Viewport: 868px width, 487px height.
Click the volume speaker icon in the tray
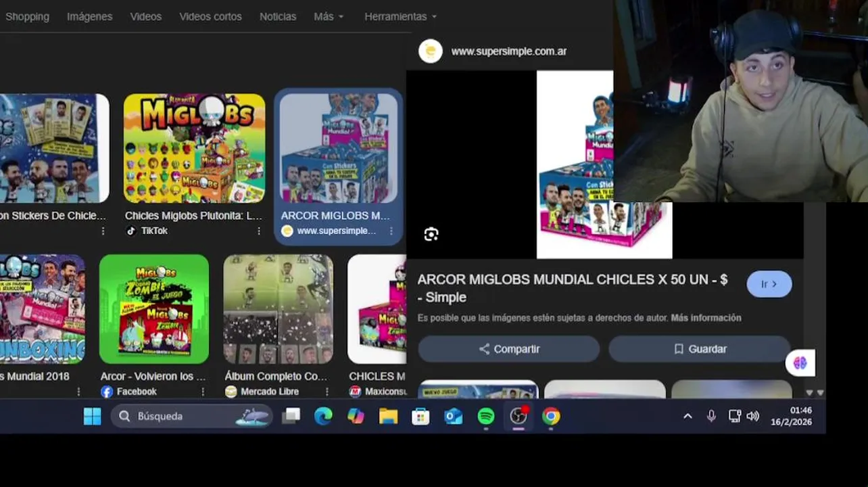point(752,416)
